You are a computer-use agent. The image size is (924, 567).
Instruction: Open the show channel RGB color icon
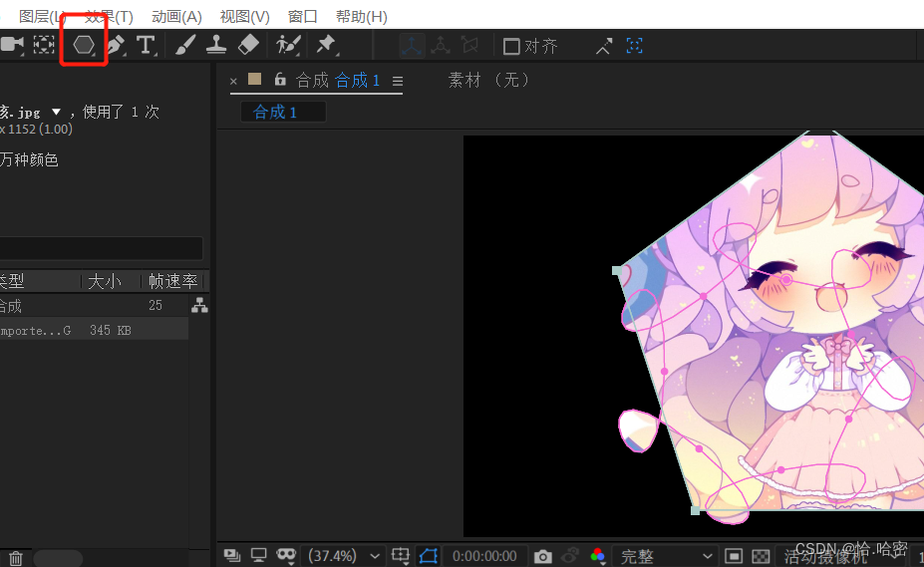pos(597,556)
